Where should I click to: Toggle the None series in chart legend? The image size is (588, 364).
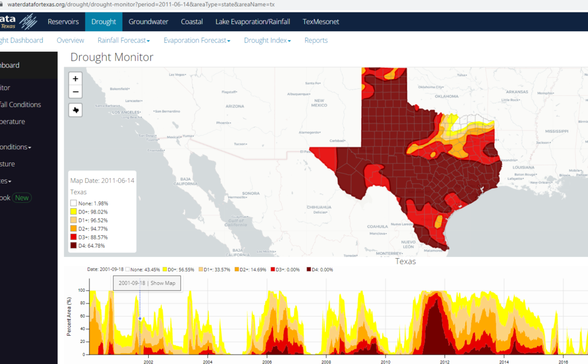click(x=143, y=269)
